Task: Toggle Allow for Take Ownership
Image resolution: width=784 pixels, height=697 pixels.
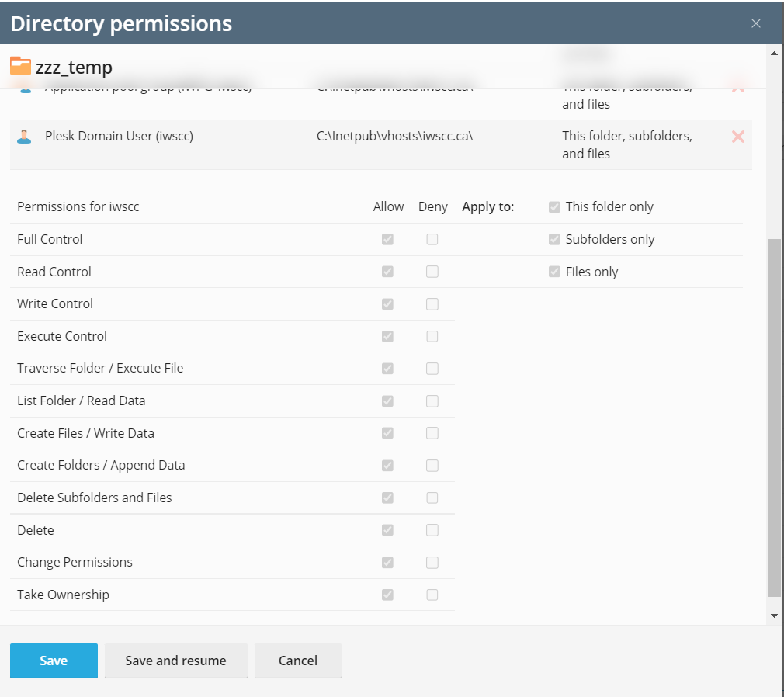Action: point(387,595)
